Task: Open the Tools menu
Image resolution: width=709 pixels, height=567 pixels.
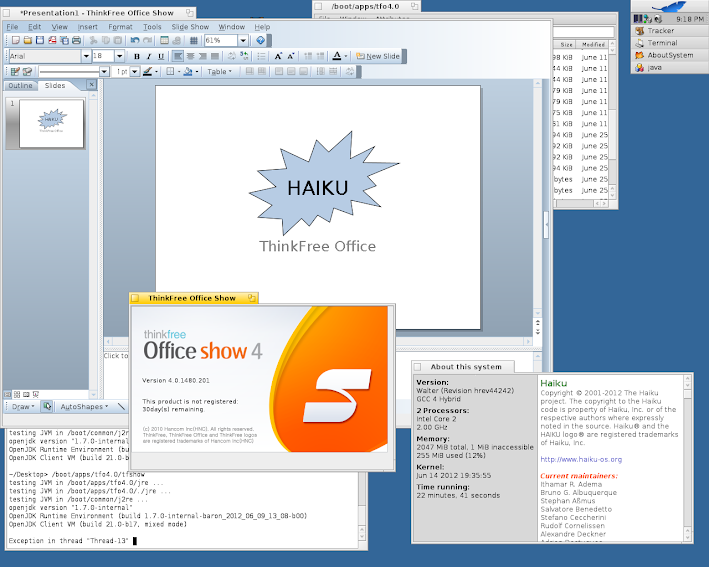Action: (152, 27)
